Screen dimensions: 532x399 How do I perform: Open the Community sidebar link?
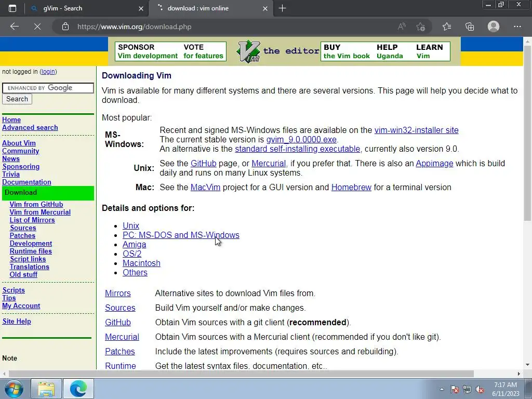coord(20,151)
